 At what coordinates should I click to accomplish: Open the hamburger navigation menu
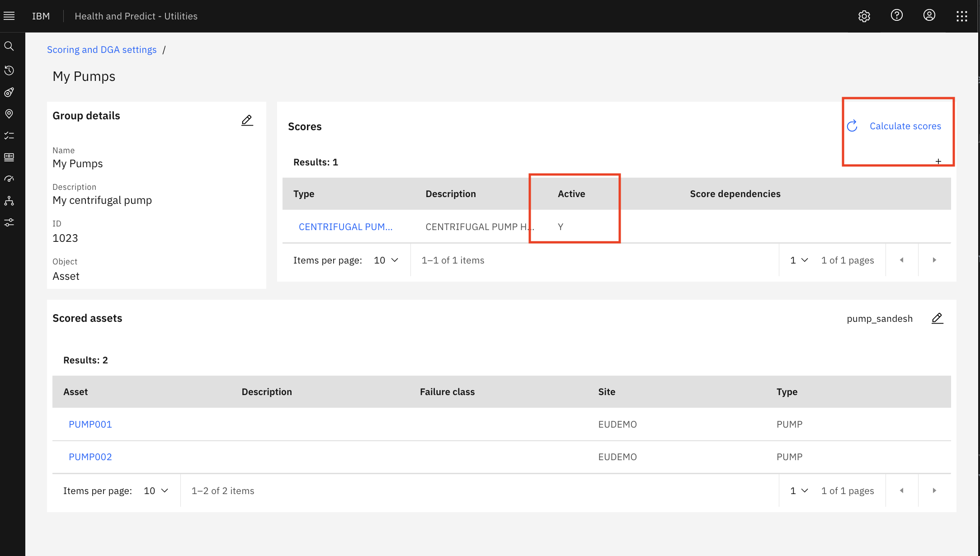click(9, 16)
